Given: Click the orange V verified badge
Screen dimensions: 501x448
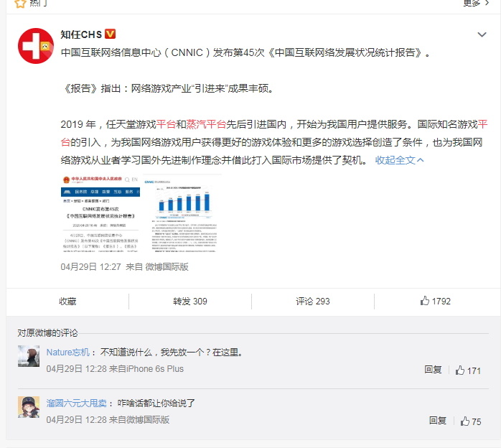Looking at the screenshot, I should [111, 34].
